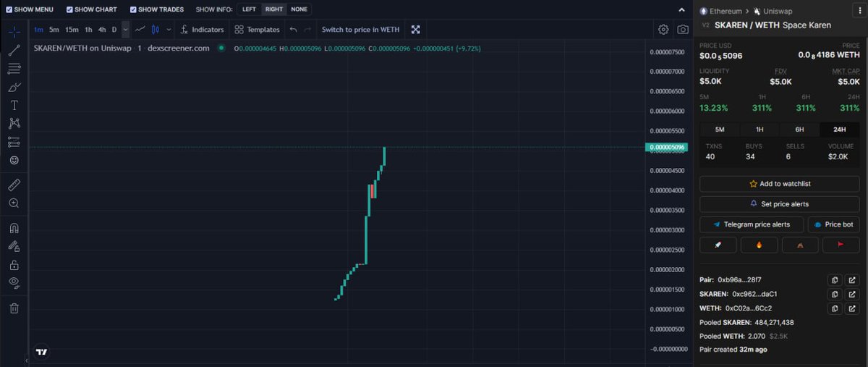Click the candlestick chart type icon

click(x=156, y=30)
